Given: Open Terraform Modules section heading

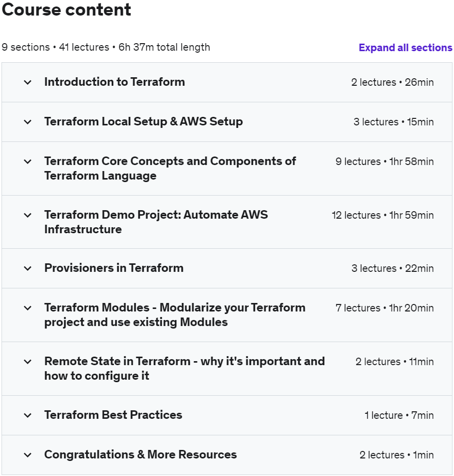Looking at the screenshot, I should tap(175, 315).
